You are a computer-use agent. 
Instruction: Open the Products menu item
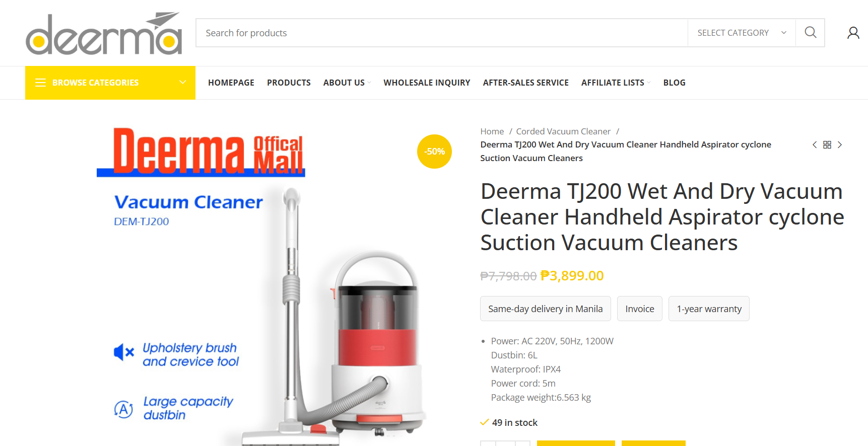[x=289, y=83]
